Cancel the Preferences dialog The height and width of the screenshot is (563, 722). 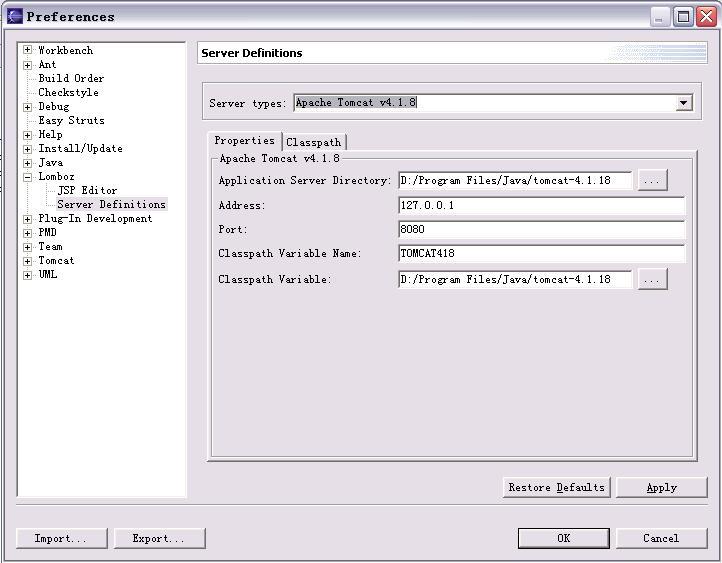(662, 538)
